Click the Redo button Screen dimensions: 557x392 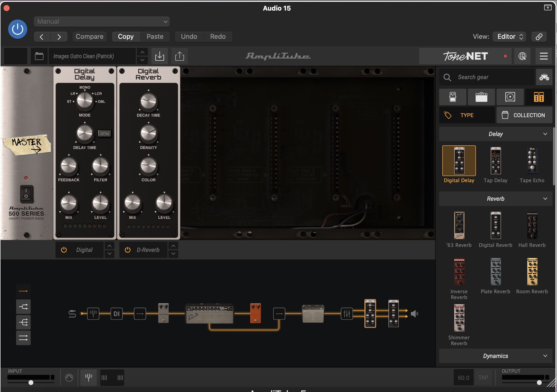(218, 37)
